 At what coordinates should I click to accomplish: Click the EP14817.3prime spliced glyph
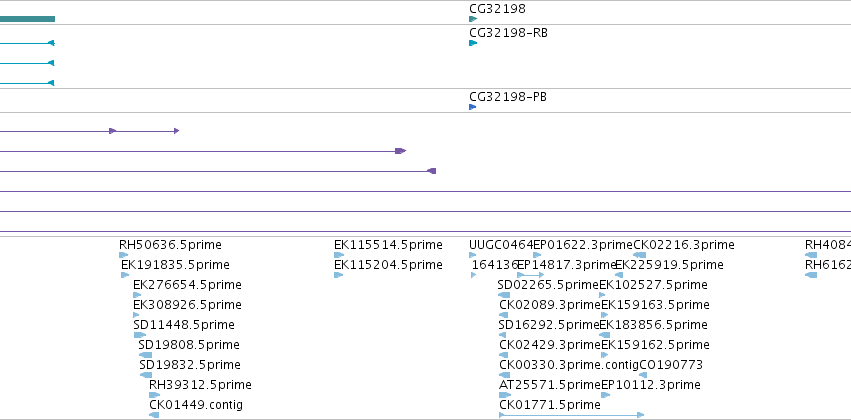pyautogui.click(x=530, y=275)
